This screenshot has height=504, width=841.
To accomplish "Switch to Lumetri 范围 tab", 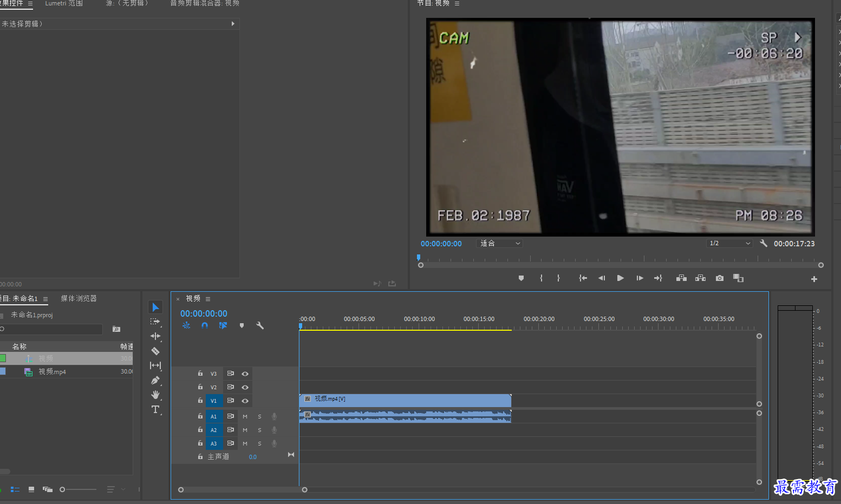I will pyautogui.click(x=64, y=3).
